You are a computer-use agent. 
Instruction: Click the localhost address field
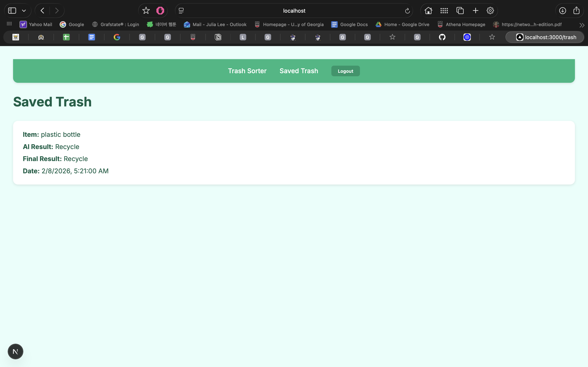click(x=294, y=11)
